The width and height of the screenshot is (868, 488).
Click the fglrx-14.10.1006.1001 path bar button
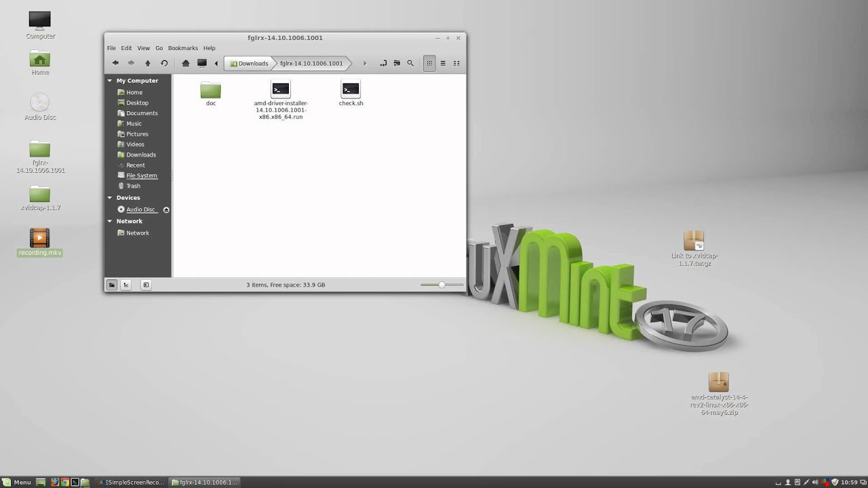pyautogui.click(x=312, y=63)
